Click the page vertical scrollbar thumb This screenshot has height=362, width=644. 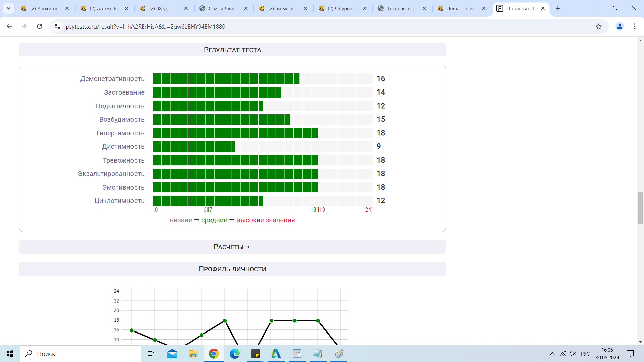coord(640,207)
